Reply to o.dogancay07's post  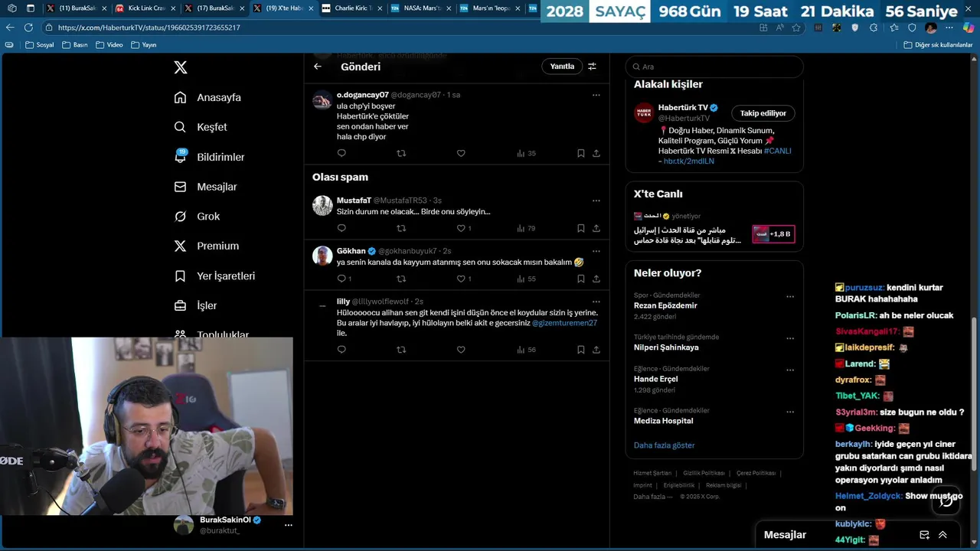click(x=341, y=153)
